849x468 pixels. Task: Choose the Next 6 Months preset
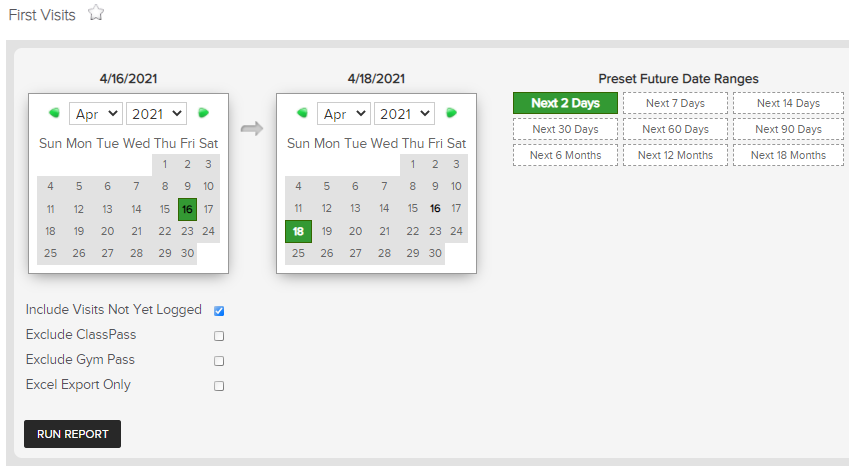565,155
